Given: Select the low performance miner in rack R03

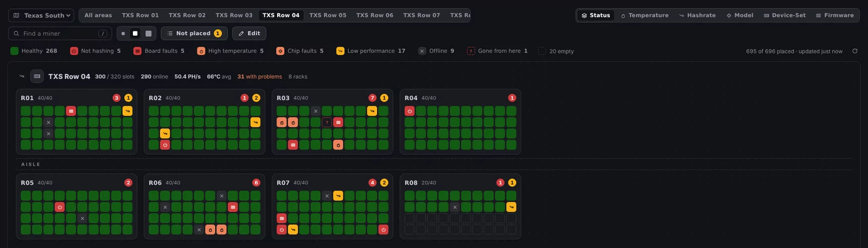Looking at the screenshot, I should pos(372,111).
